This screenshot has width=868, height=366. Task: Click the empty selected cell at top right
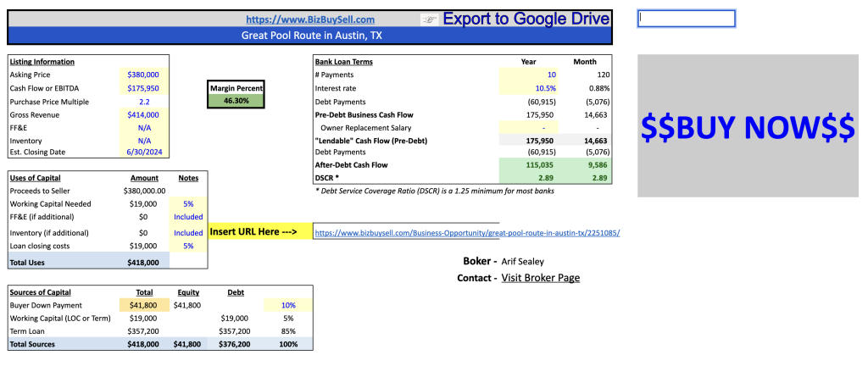[x=686, y=19]
